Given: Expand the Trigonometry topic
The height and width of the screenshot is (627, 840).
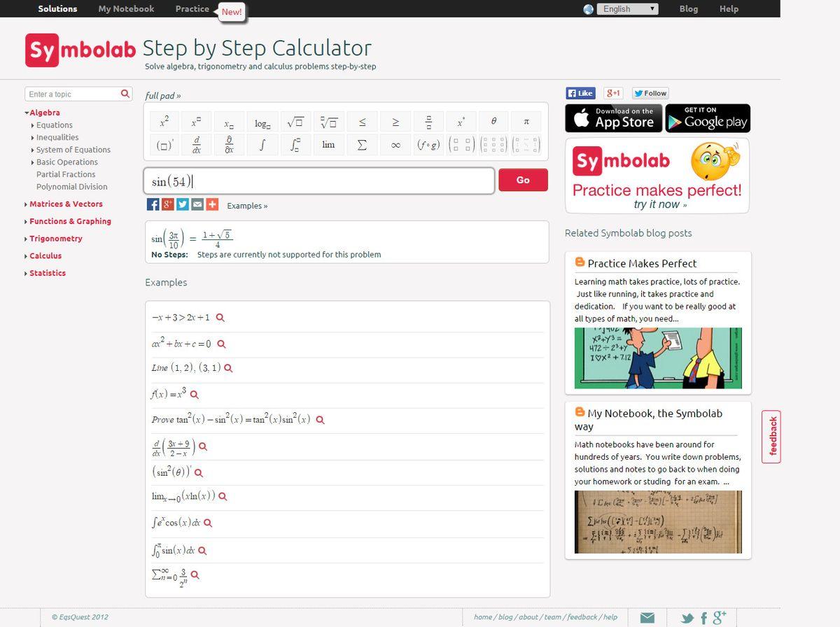Looking at the screenshot, I should pos(55,239).
